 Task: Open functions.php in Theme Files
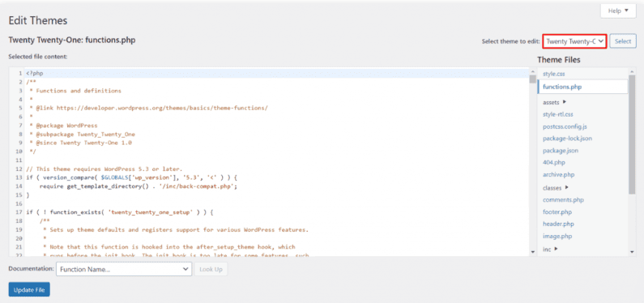pos(582,87)
